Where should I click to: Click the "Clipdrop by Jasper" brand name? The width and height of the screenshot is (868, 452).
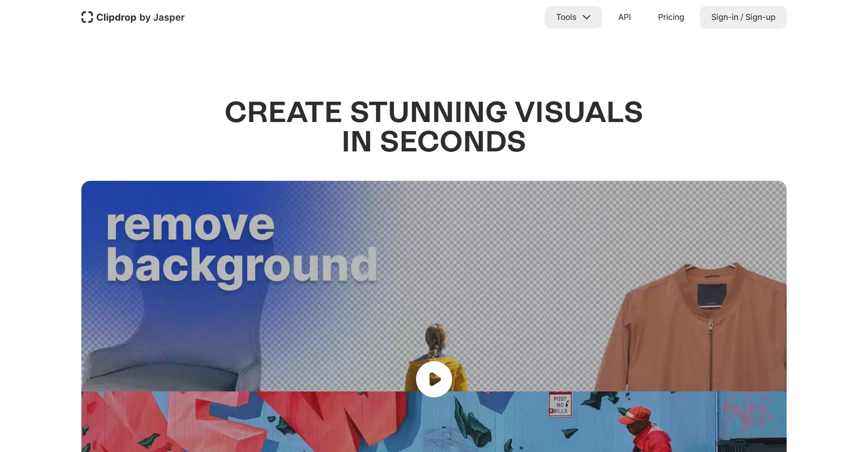(x=140, y=17)
